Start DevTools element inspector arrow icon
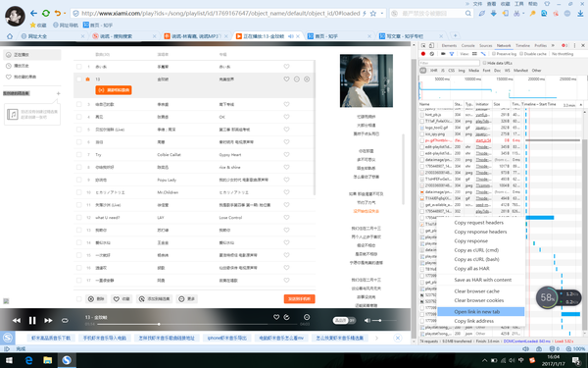This screenshot has height=368, width=588. pyautogui.click(x=423, y=45)
